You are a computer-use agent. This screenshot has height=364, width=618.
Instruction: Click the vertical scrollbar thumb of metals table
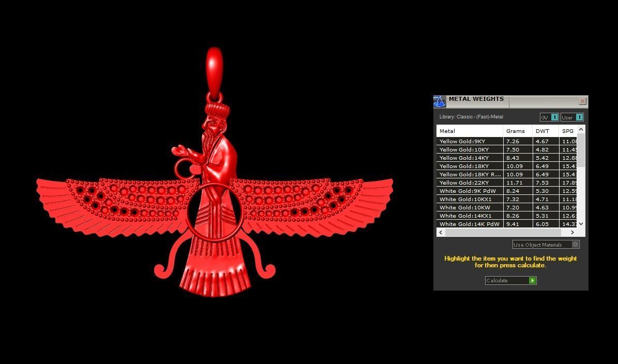(x=581, y=150)
